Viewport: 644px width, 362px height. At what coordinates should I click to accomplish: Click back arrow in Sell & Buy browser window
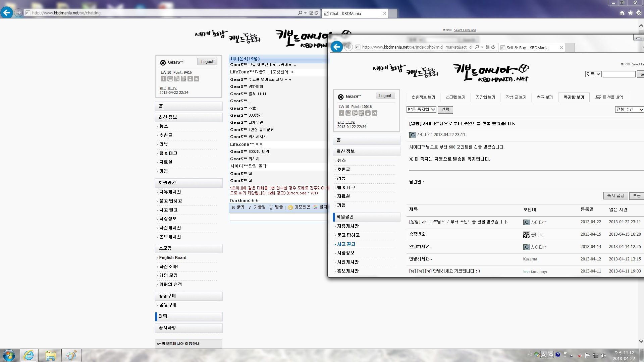click(x=337, y=47)
